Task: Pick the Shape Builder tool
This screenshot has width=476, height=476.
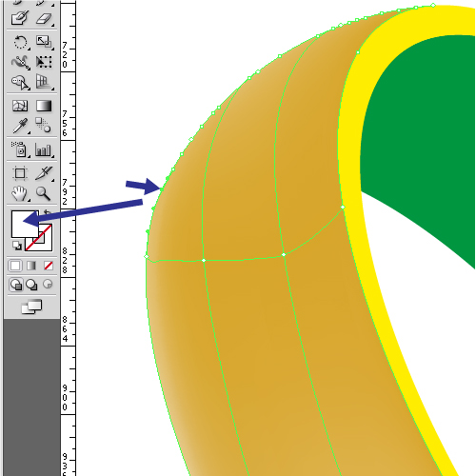Action: [20, 82]
